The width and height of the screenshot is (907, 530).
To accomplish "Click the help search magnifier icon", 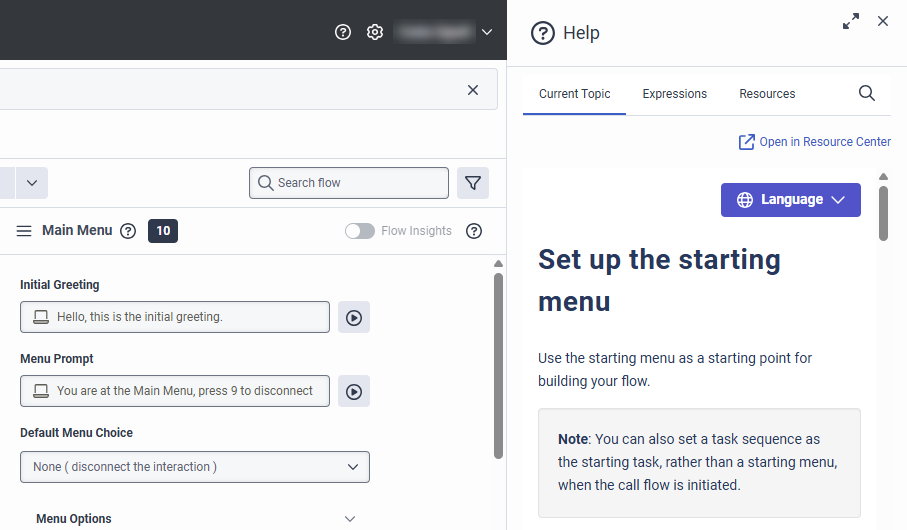I will [867, 93].
